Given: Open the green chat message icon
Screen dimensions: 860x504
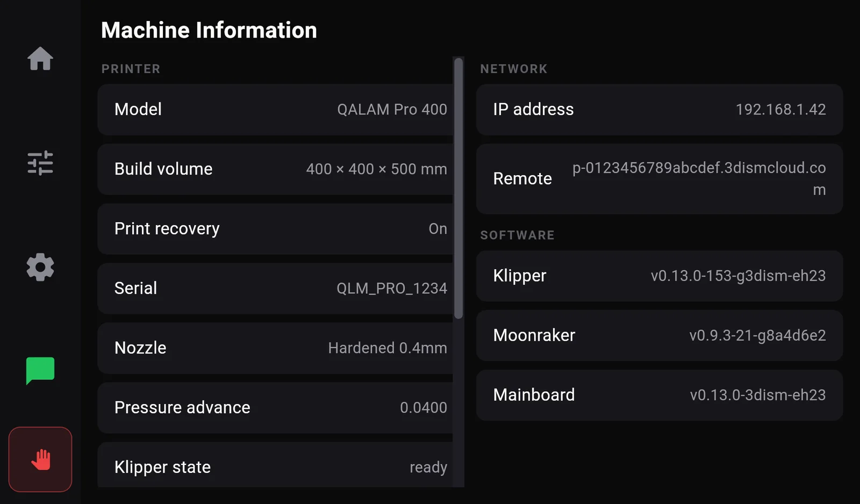Looking at the screenshot, I should pyautogui.click(x=40, y=371).
